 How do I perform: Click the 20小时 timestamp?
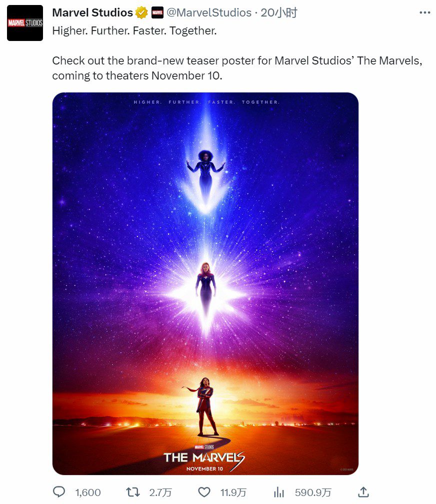tap(279, 12)
